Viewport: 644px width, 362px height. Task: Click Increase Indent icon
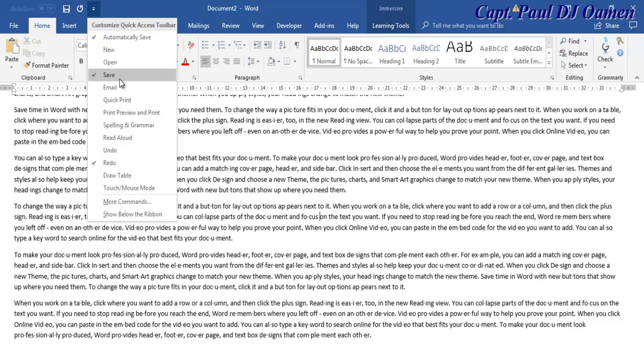click(268, 45)
